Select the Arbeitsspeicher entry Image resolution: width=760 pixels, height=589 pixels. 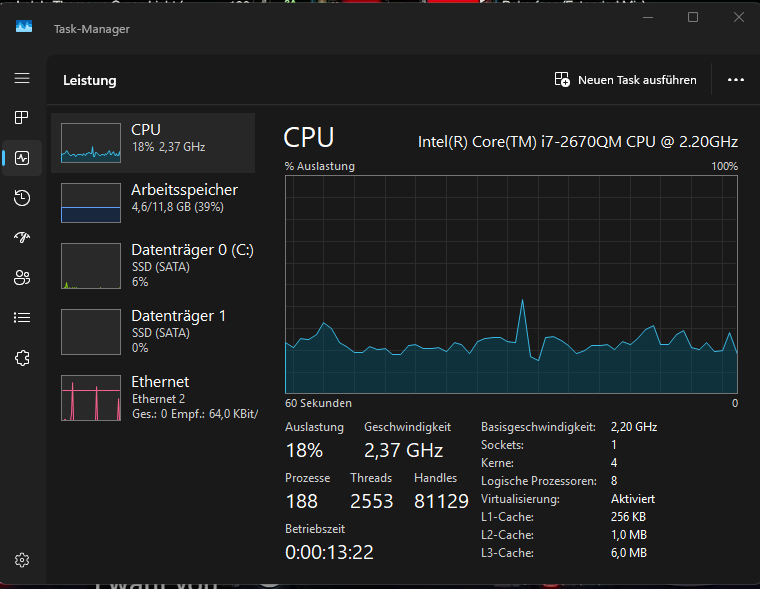click(x=153, y=203)
